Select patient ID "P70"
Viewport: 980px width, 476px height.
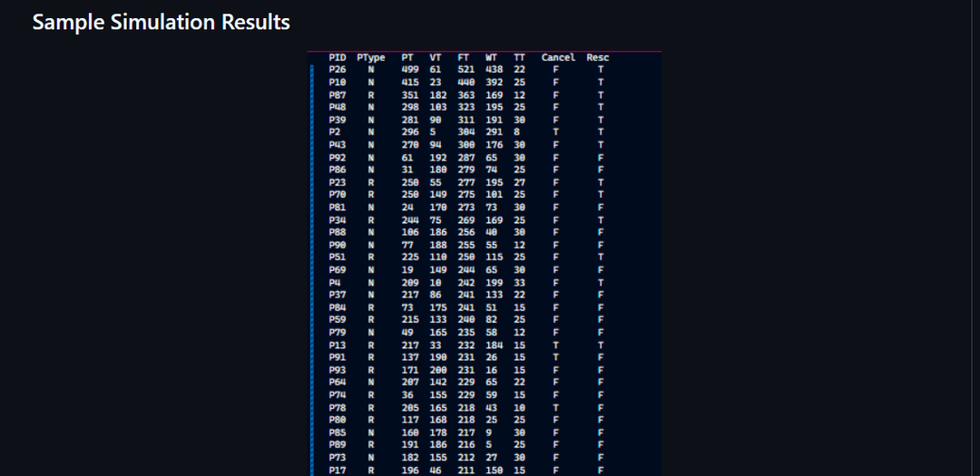(338, 194)
